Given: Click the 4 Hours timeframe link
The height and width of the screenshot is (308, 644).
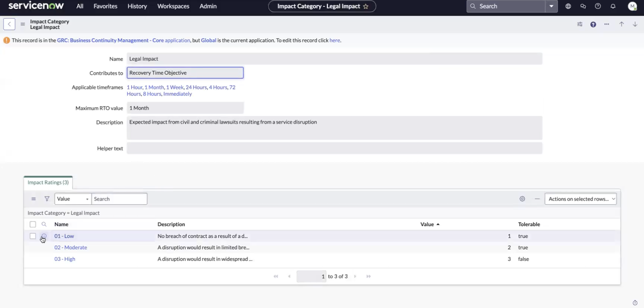Looking at the screenshot, I should (218, 87).
